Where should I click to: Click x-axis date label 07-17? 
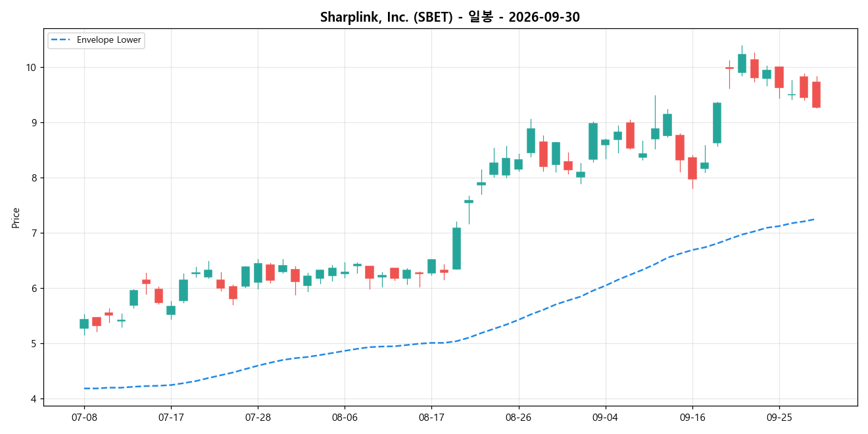point(171,418)
